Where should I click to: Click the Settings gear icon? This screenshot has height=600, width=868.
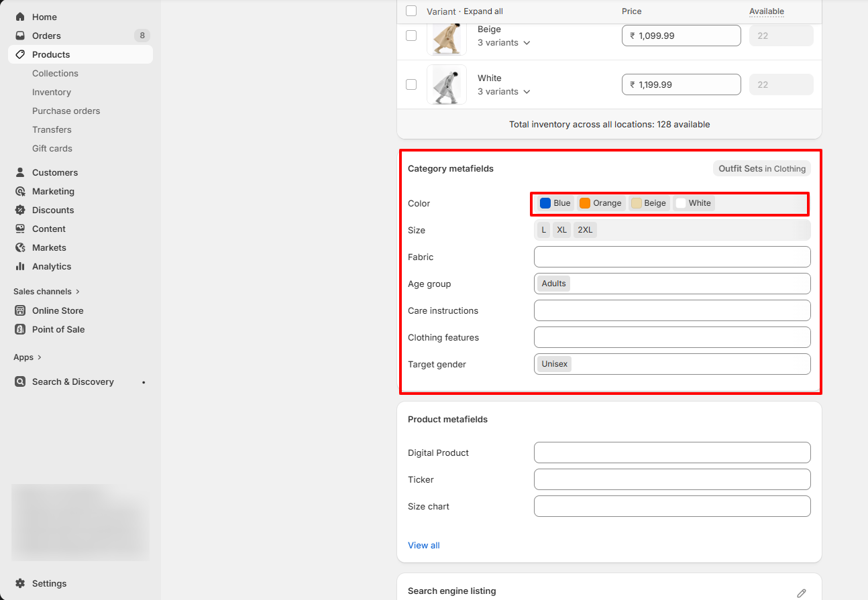(x=20, y=583)
